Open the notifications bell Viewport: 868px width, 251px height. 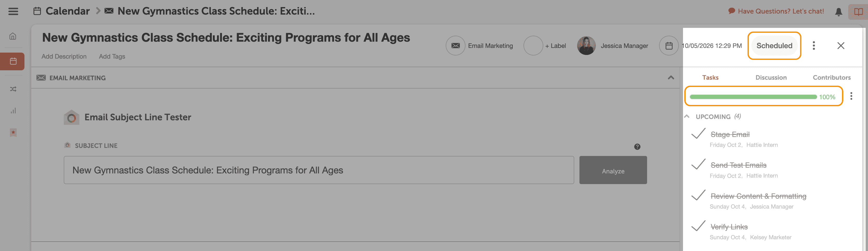click(x=838, y=12)
